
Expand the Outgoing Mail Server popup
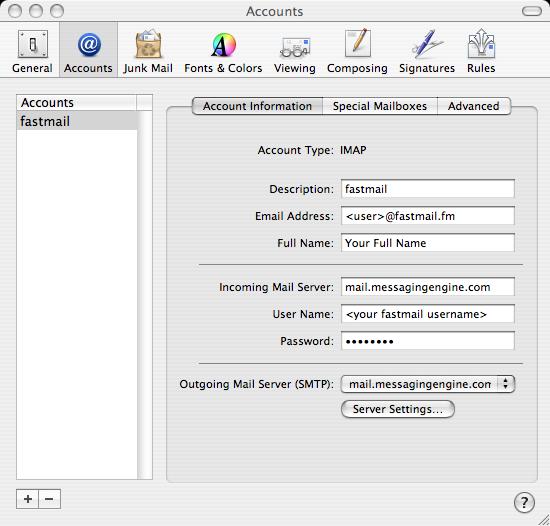tap(428, 384)
